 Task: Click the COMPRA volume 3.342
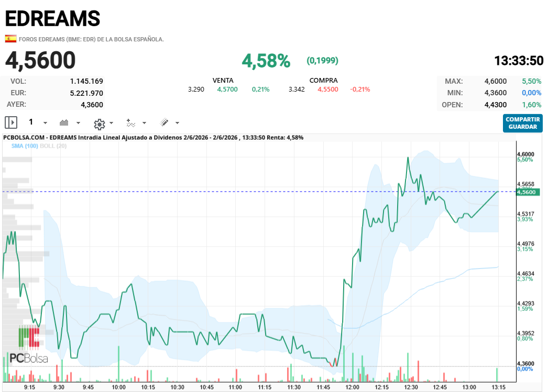297,89
